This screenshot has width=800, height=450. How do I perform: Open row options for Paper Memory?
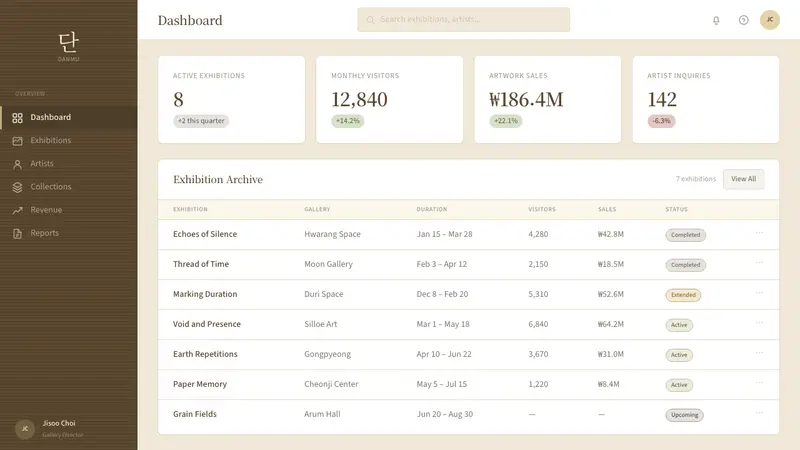tap(759, 383)
